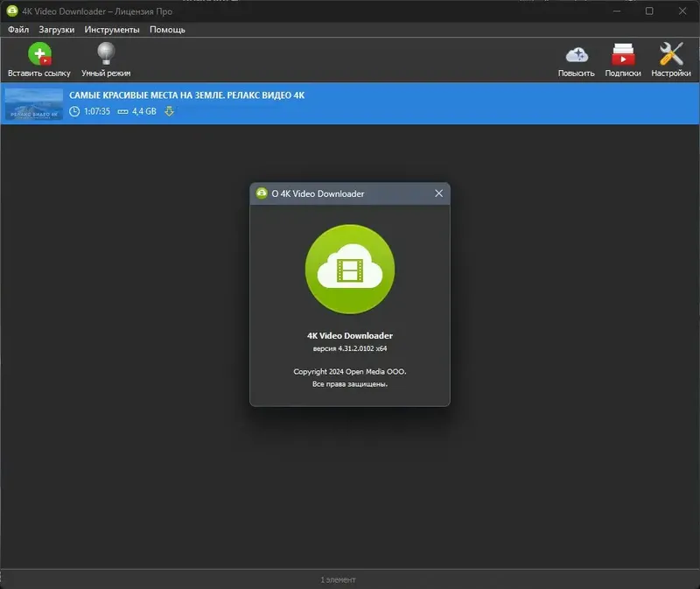
Task: Maximize the 4K Video Downloader window
Action: click(649, 11)
